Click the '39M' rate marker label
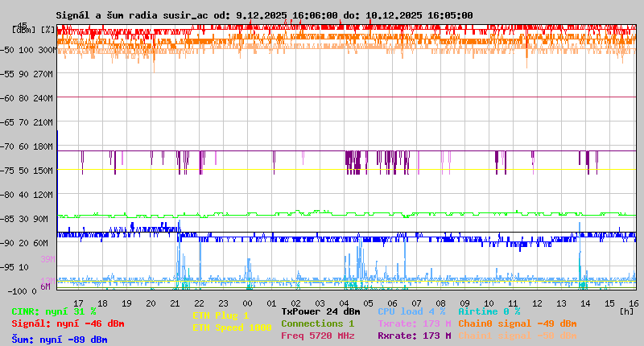644x346 pixels. pos(47,259)
